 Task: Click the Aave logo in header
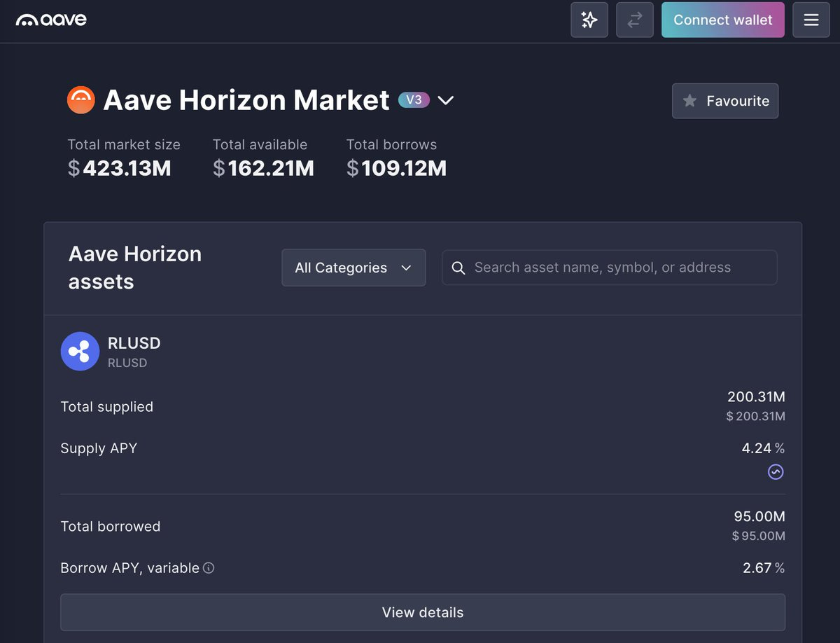(x=51, y=20)
